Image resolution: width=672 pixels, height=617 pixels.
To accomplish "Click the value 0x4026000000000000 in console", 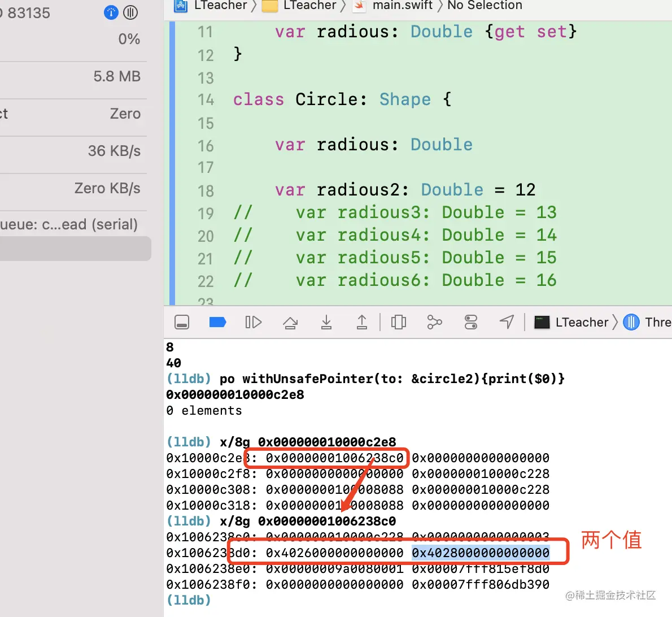I will (x=334, y=553).
